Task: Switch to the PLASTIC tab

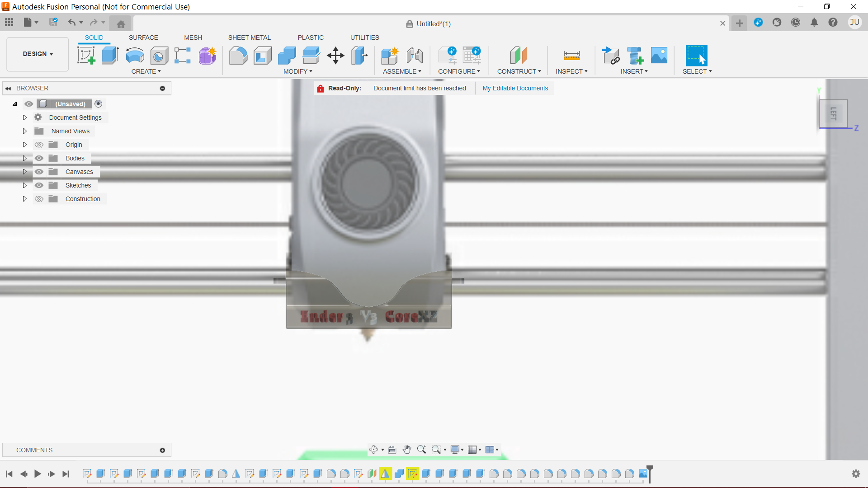Action: [311, 38]
